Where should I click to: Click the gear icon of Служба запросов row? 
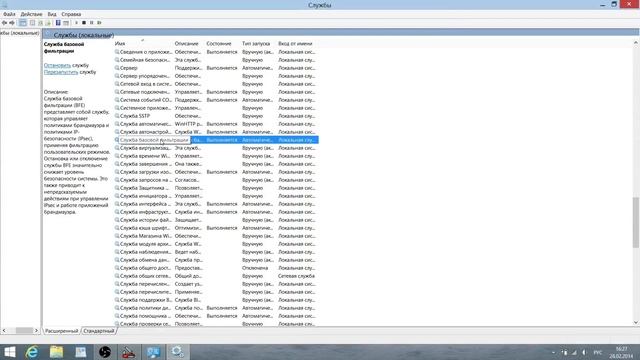[x=117, y=180]
